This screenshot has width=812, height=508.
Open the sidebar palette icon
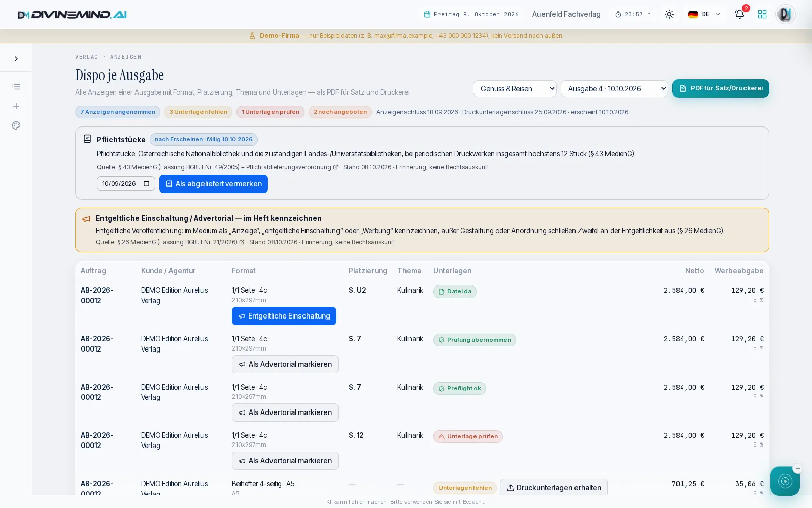tap(16, 125)
